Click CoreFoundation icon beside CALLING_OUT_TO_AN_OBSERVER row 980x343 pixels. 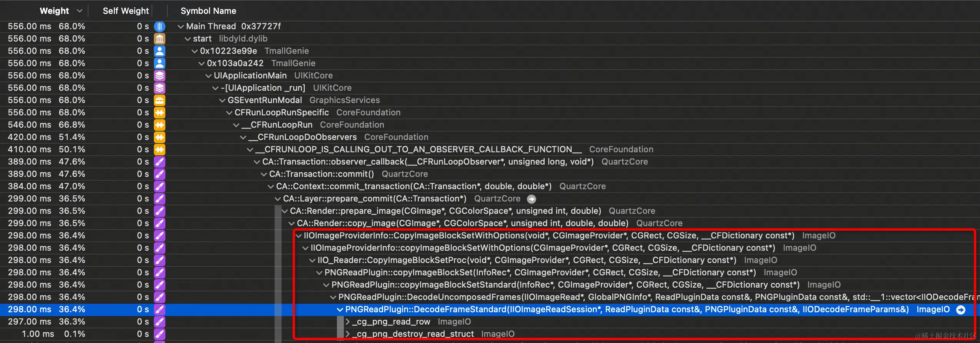(x=159, y=150)
